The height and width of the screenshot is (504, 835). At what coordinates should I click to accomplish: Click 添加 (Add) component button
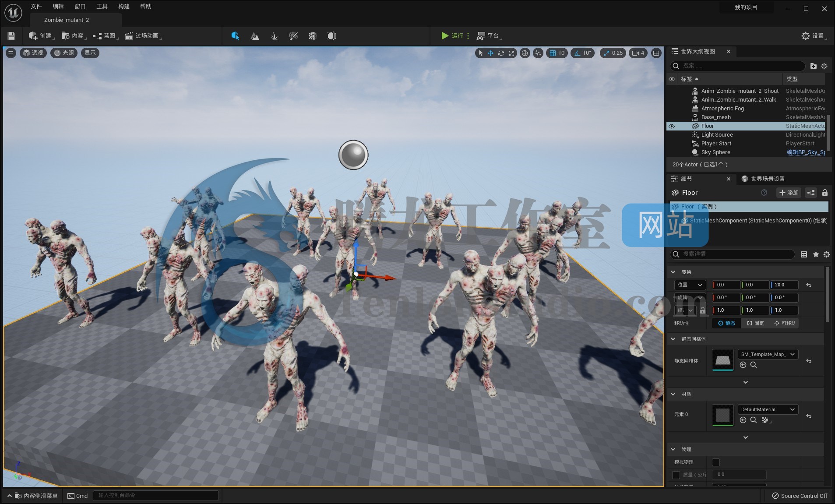click(789, 193)
